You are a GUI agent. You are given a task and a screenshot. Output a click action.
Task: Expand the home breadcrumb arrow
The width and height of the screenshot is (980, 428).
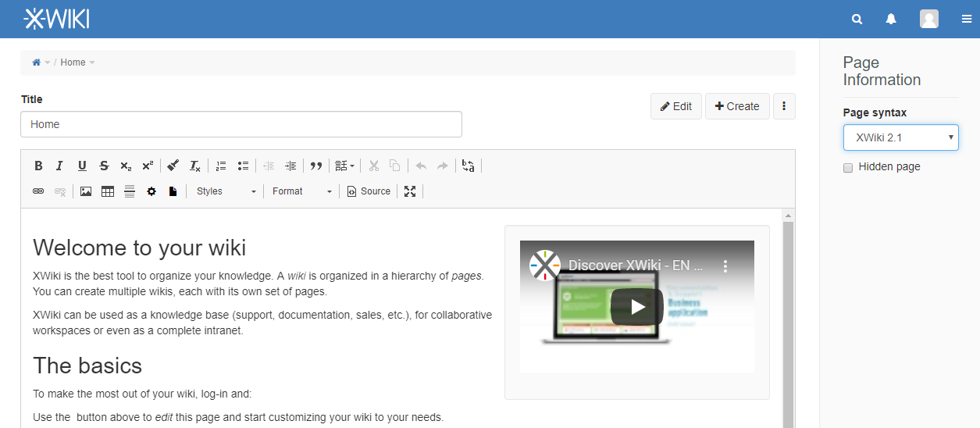(47, 62)
